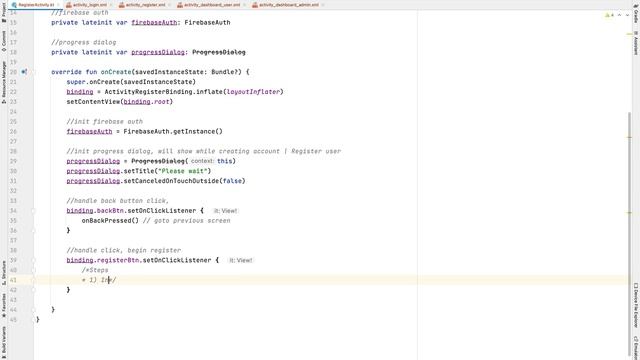Click fold end marker on line 36
The height and width of the screenshot is (360, 640).
[x=33, y=230]
